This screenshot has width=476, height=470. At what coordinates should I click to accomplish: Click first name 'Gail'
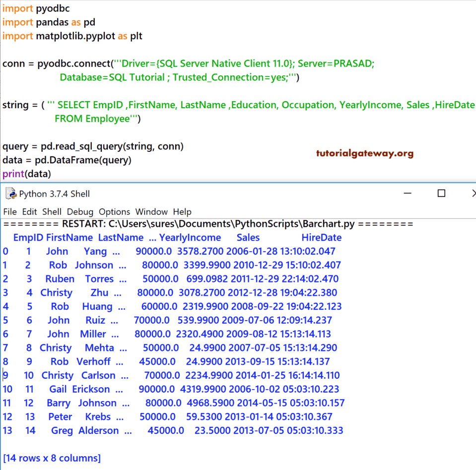(58, 389)
